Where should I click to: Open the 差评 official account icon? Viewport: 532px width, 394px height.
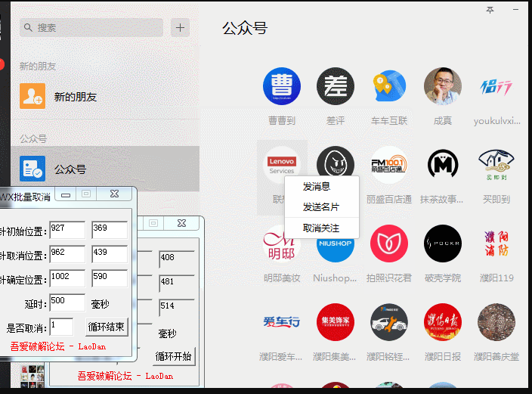(x=336, y=86)
